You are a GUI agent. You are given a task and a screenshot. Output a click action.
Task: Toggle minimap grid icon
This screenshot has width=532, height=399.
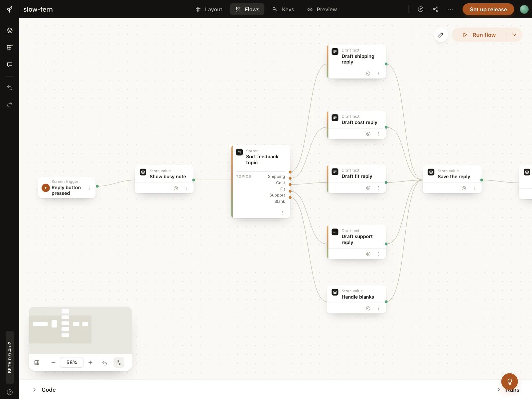coord(37,362)
